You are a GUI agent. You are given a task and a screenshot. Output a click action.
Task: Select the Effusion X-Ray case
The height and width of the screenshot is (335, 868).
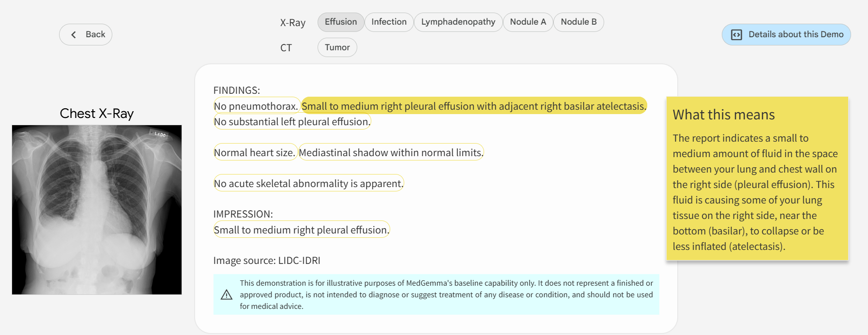(341, 22)
